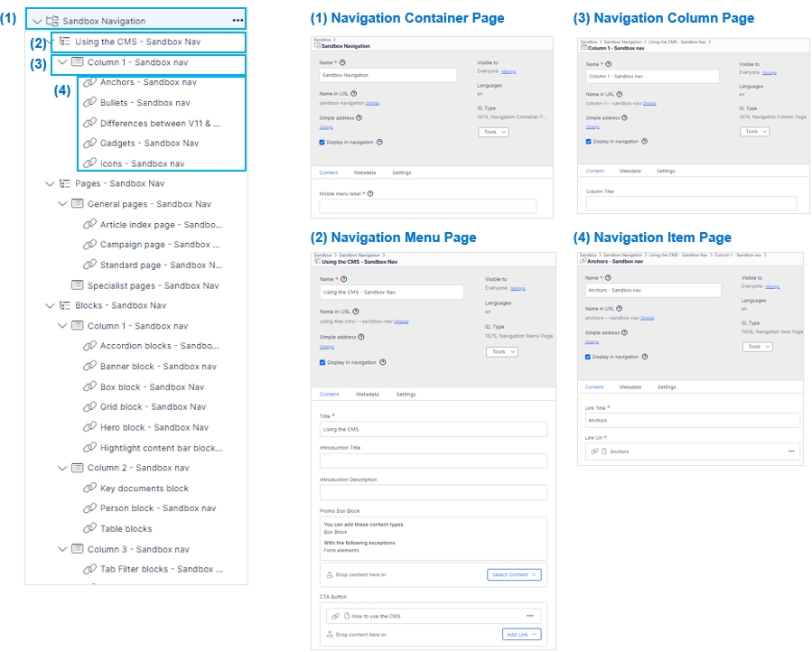Toggle Display in navigation on Navigation Container Page

(322, 142)
